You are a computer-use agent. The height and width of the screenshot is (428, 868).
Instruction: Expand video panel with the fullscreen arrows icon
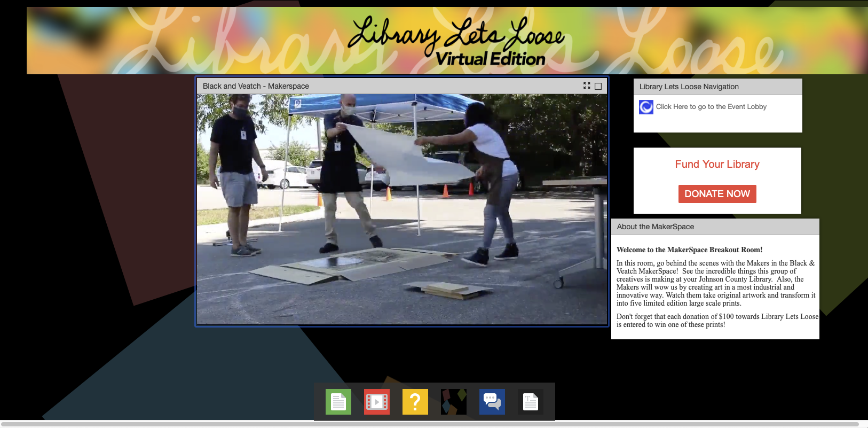(587, 85)
